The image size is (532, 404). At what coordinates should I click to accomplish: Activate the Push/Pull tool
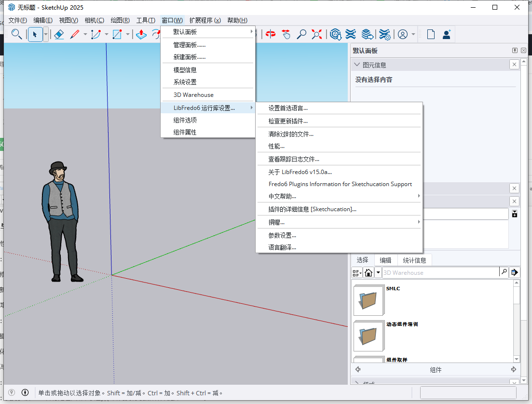(141, 34)
